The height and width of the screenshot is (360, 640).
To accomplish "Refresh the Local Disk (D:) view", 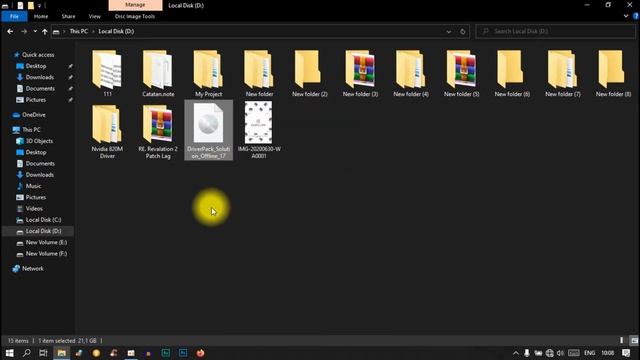I will click(462, 31).
